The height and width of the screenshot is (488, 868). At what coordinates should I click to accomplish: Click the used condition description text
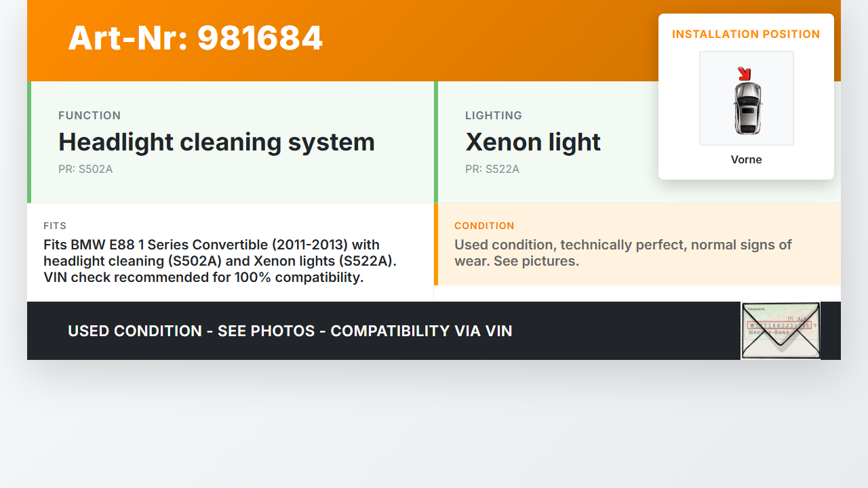tap(623, 253)
